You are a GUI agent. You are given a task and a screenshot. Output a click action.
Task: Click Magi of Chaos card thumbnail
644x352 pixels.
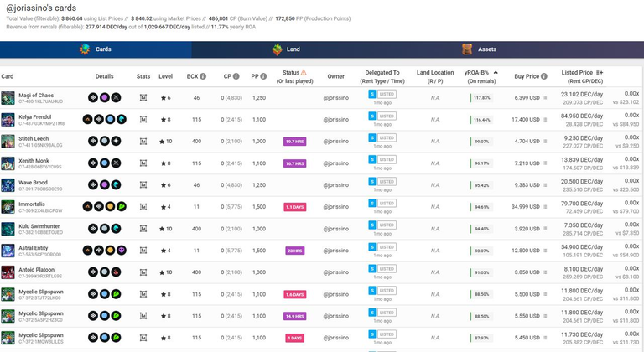pyautogui.click(x=8, y=98)
